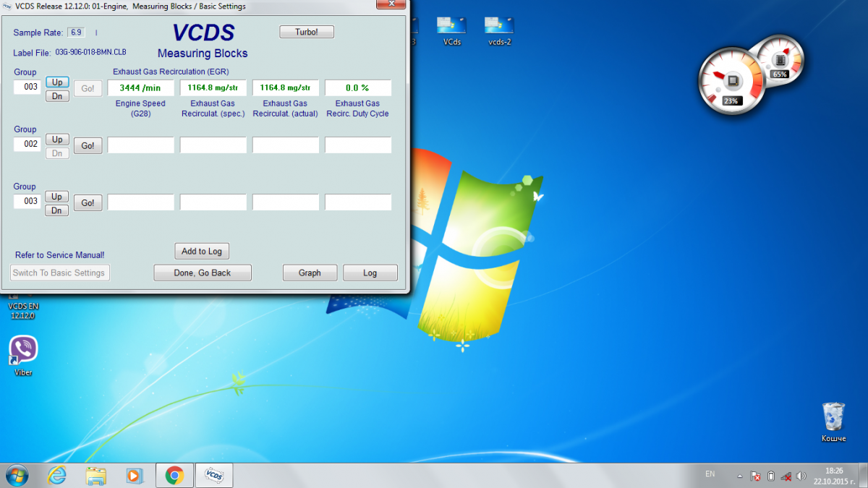Open the Windows Start menu
This screenshot has width=868, height=488.
click(17, 475)
